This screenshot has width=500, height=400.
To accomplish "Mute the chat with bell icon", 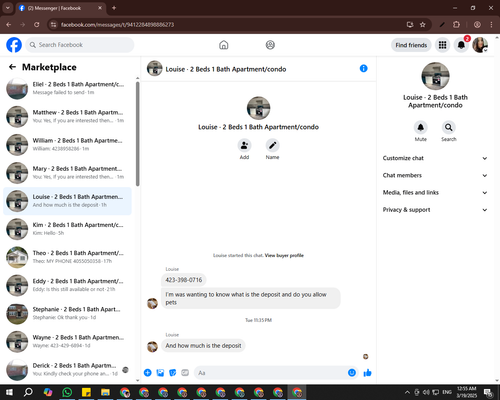I will point(421,127).
